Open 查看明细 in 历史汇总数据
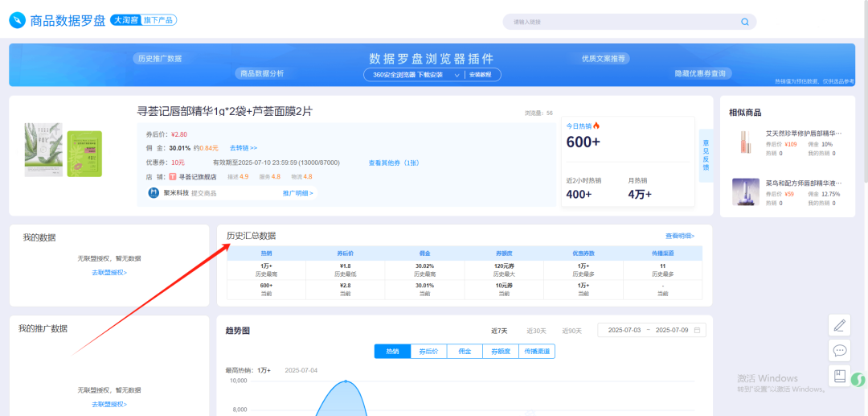This screenshot has width=868, height=416. 680,236
